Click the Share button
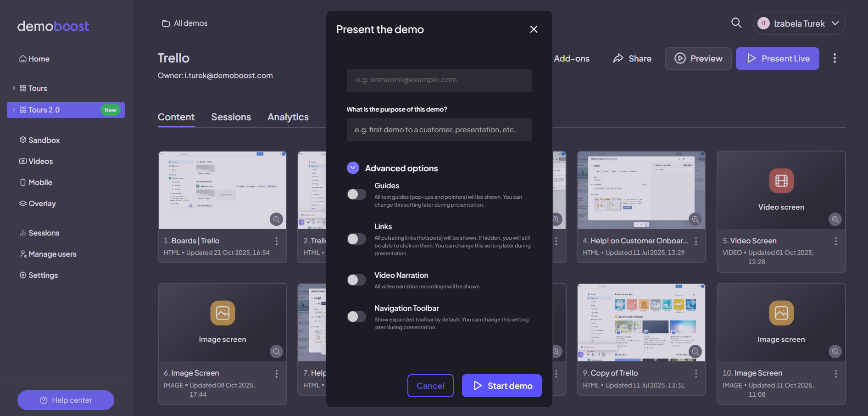 632,58
